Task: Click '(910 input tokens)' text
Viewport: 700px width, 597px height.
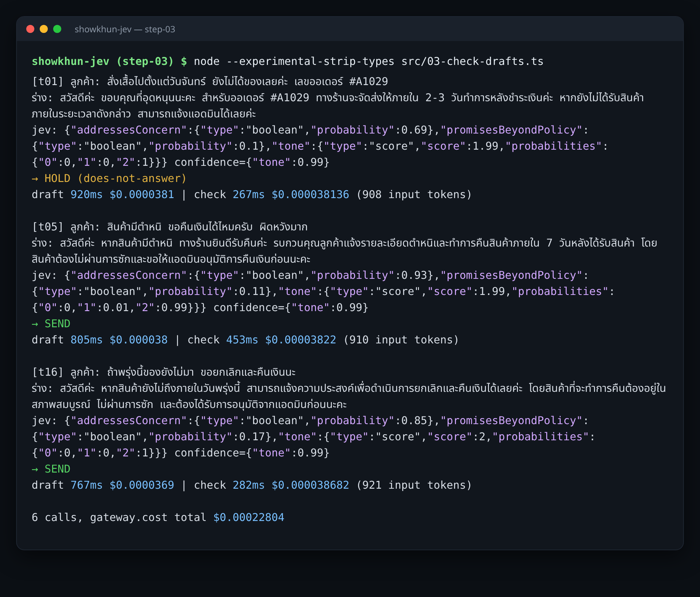Action: click(x=401, y=340)
